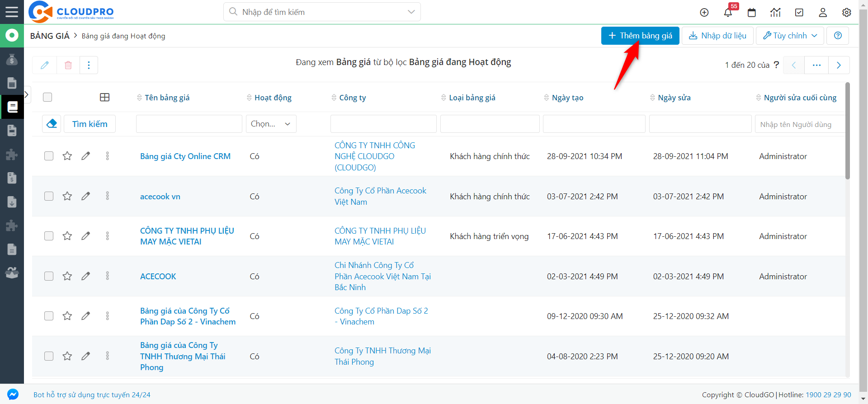Viewport: 868px width, 404px height.
Task: Click the pencil mass edit icon in toolbar
Action: click(45, 65)
